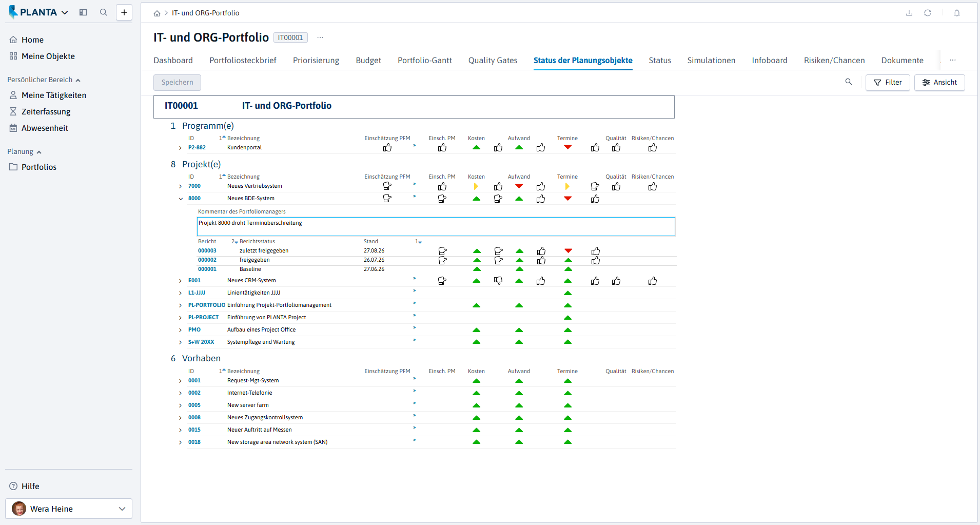The height and width of the screenshot is (525, 980).
Task: Click the home breadcrumb icon
Action: tap(157, 13)
